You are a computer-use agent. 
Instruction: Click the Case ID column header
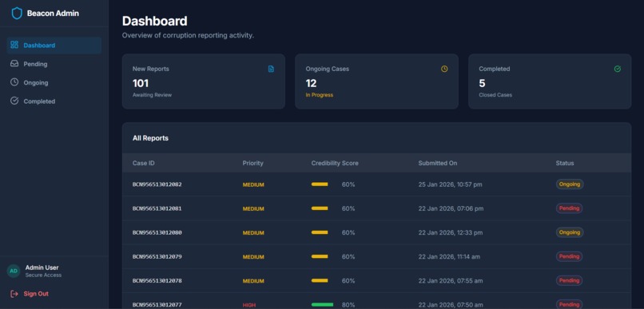[144, 163]
